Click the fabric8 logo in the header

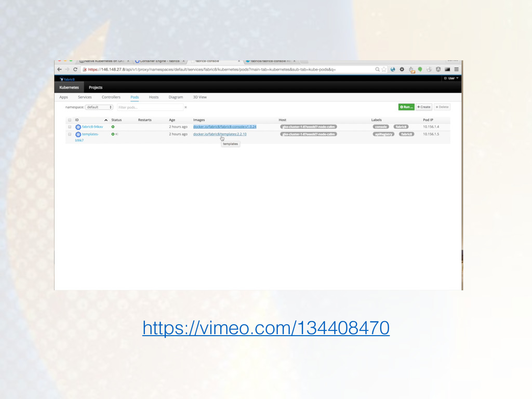(67, 79)
